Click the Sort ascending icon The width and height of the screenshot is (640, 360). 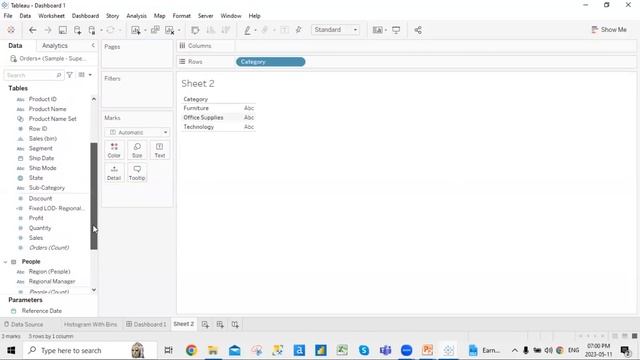[x=211, y=30]
